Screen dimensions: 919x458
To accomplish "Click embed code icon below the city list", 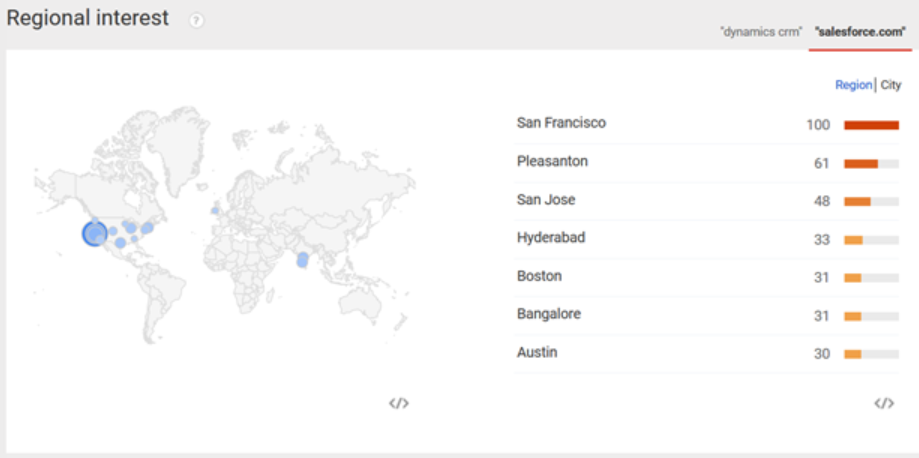I will [883, 403].
